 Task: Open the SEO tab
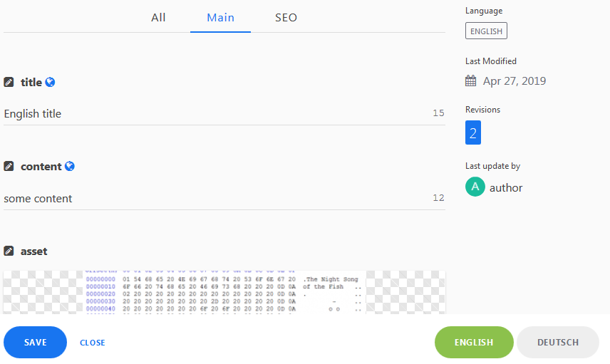pyautogui.click(x=286, y=18)
